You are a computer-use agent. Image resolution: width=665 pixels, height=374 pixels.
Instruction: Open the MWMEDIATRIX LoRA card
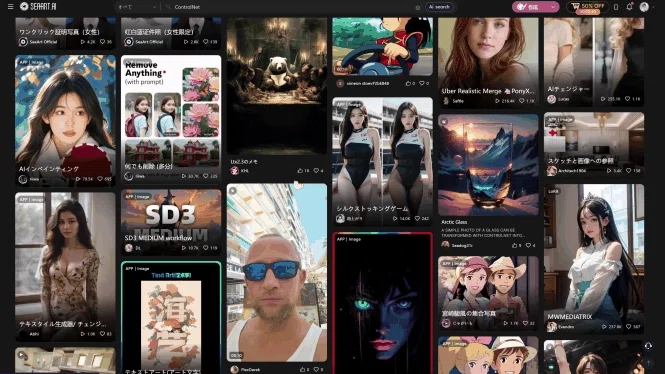coord(594,259)
